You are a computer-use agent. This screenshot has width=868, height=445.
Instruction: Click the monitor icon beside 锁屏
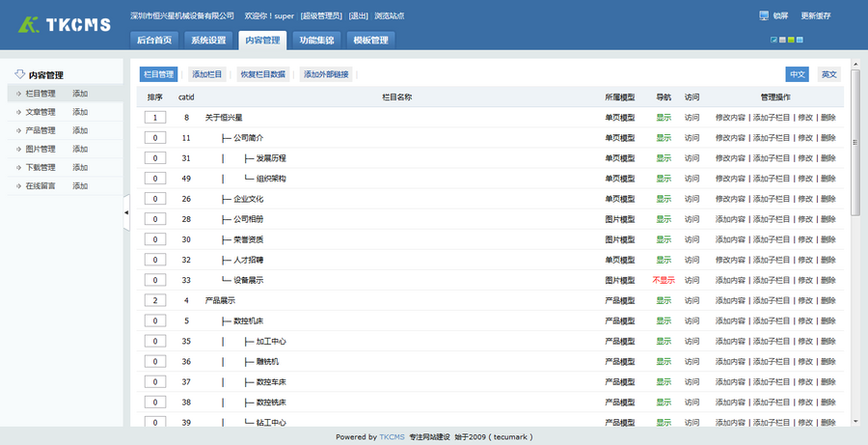pos(764,15)
